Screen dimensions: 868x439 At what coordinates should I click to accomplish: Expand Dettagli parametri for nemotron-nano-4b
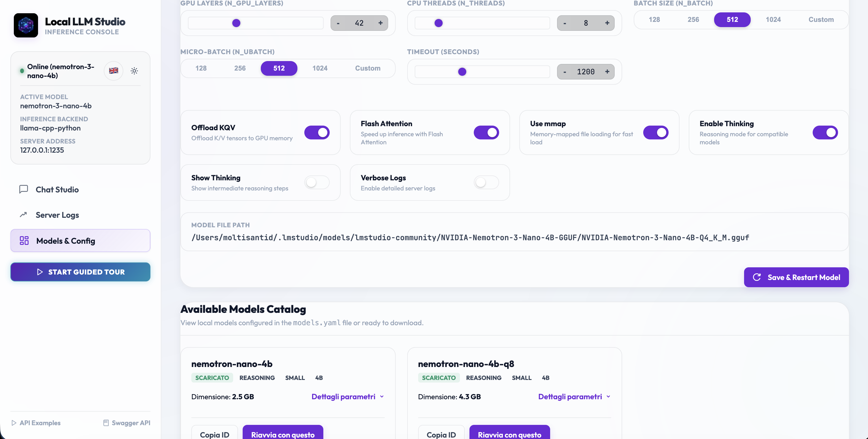point(348,397)
